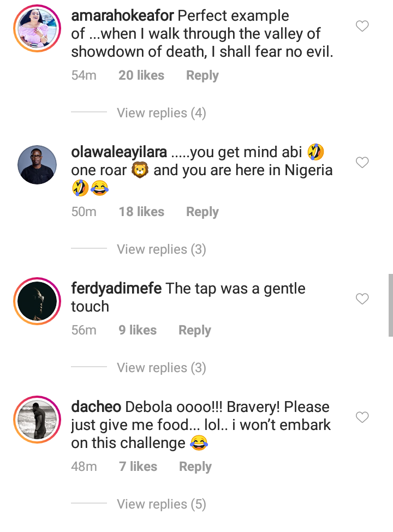Expand the 3 replies under olawaleayilara's comment
This screenshot has width=393, height=532.
161,249
